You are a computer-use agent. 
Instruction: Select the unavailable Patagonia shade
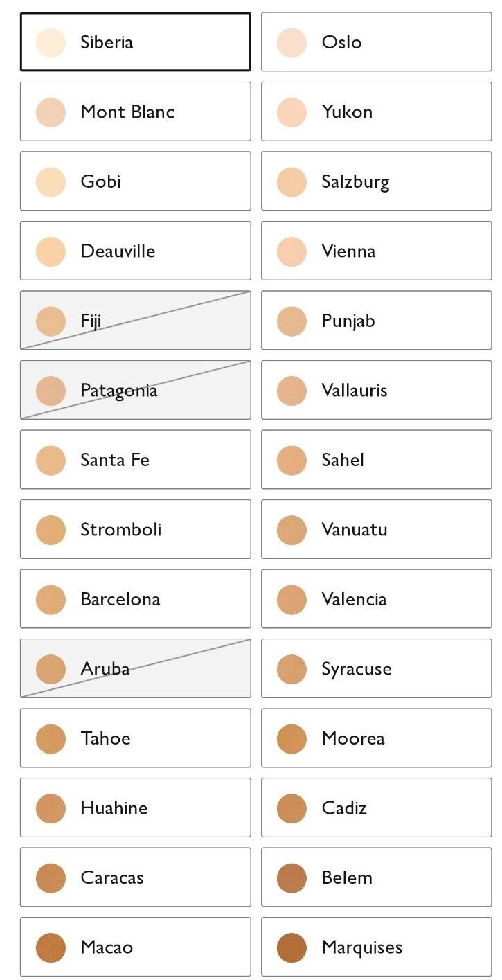[135, 390]
